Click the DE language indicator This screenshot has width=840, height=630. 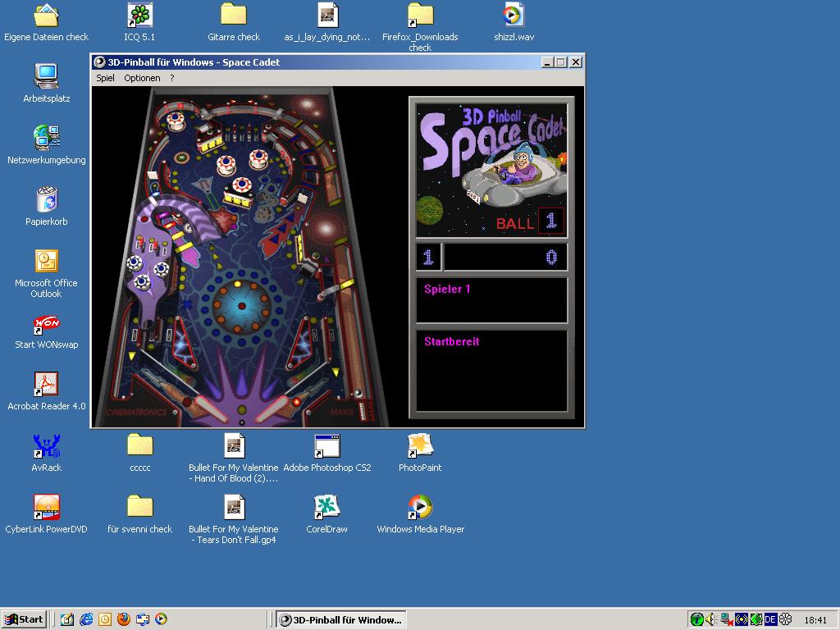pos(770,620)
